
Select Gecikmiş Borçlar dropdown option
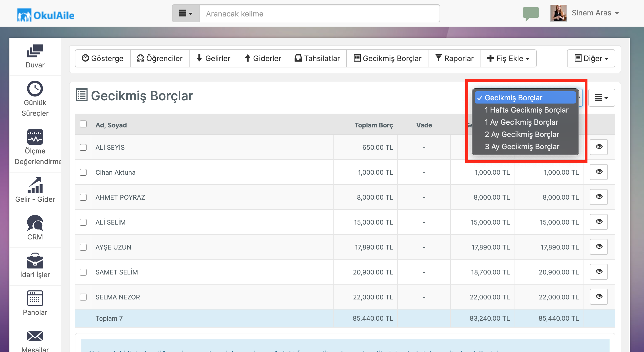click(x=525, y=98)
